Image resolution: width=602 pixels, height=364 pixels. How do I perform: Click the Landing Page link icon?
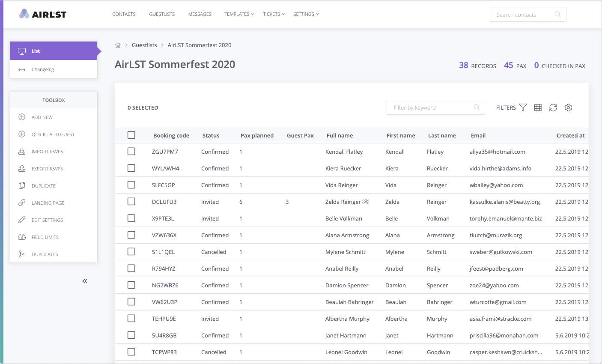22,203
